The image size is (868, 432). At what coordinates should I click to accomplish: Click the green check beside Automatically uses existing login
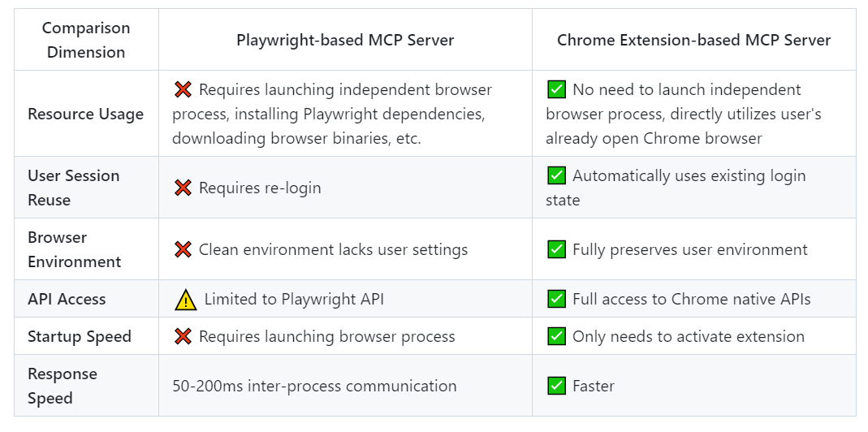556,175
